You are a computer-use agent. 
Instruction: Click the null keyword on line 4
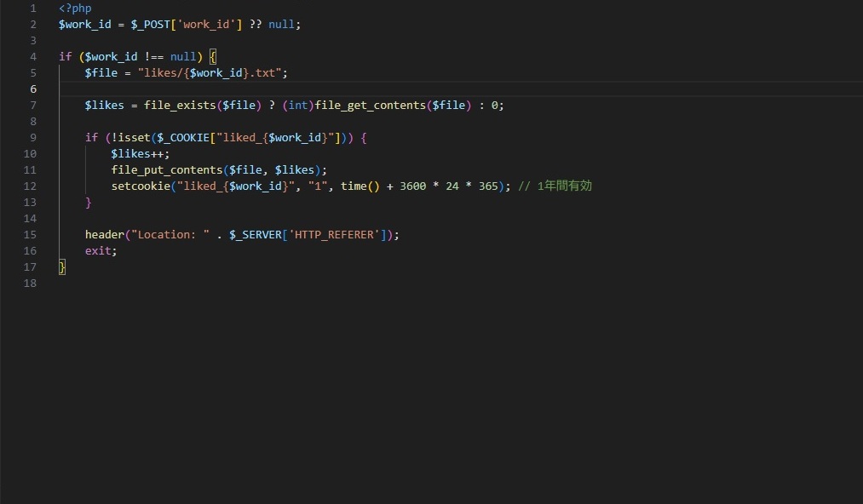tap(182, 56)
